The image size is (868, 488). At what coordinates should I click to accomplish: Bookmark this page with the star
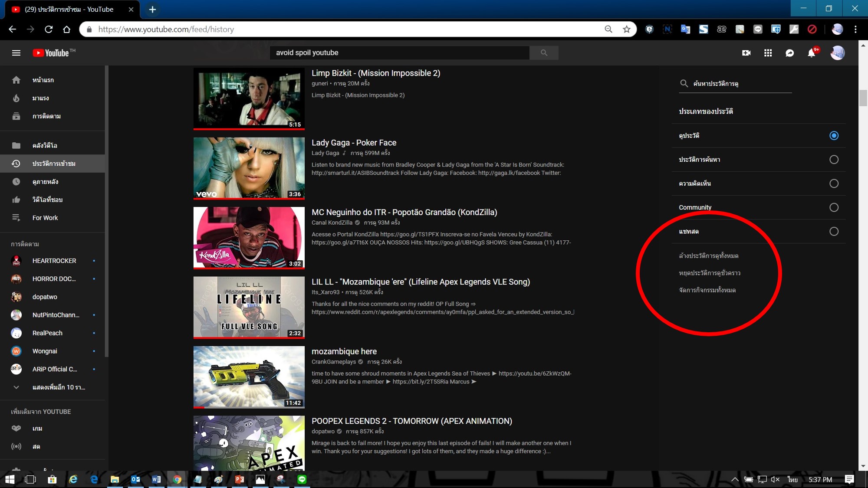pos(626,29)
